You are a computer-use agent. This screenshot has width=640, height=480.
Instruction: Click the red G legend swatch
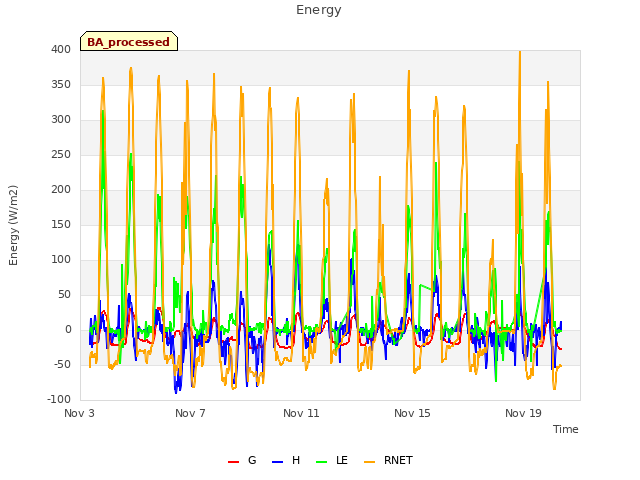[x=233, y=462]
